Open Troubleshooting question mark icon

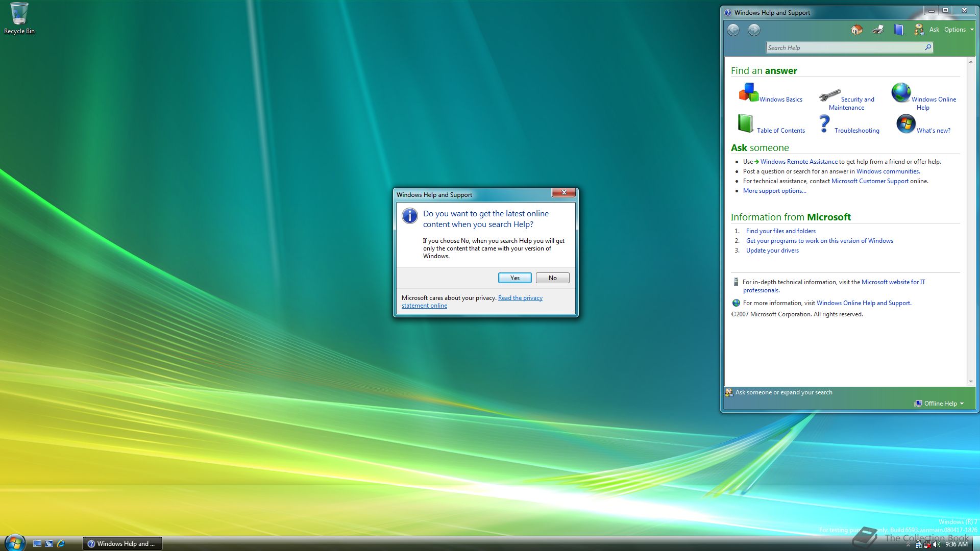click(824, 123)
